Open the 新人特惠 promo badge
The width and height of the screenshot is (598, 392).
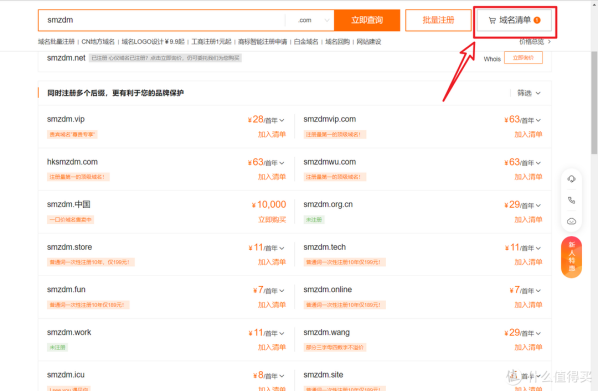571,257
